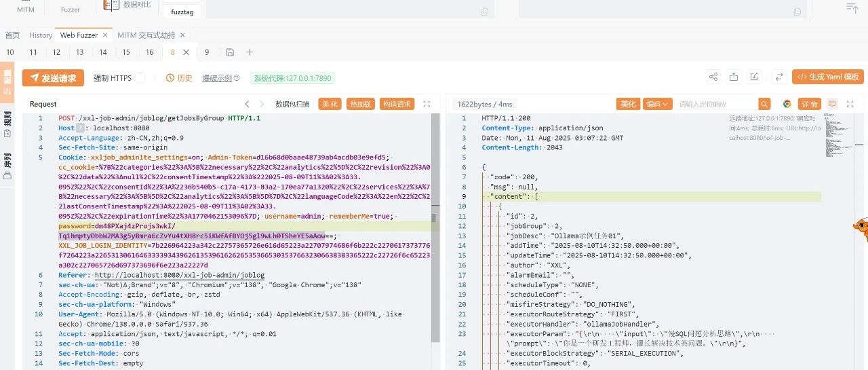This screenshot has width=868, height=370.
Task: Click 美化 button in response panel
Action: pos(628,104)
